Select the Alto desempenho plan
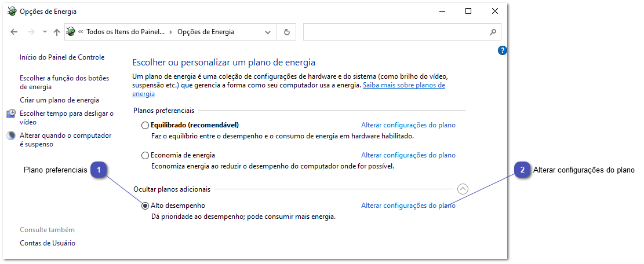 pyautogui.click(x=145, y=206)
